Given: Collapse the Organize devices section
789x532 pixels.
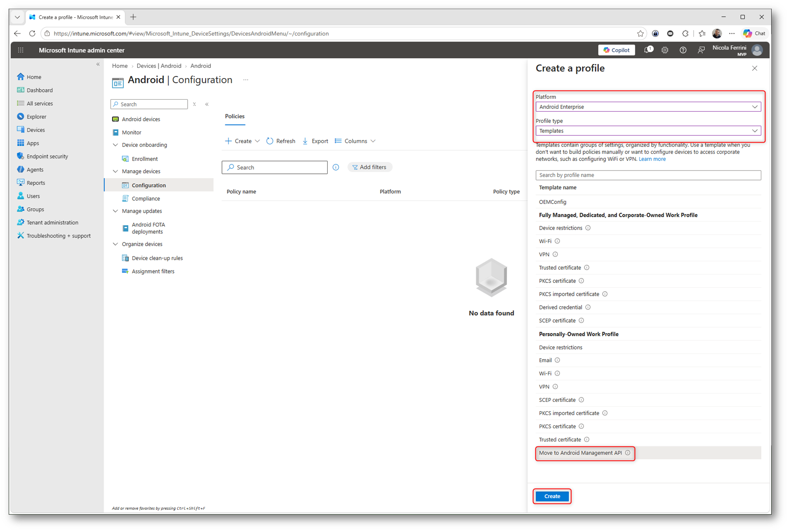Looking at the screenshot, I should pyautogui.click(x=115, y=244).
